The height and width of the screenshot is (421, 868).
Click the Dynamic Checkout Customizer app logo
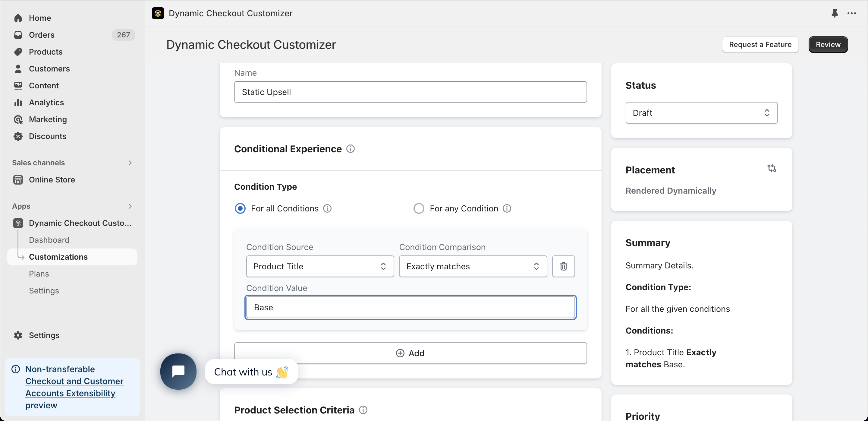click(158, 13)
